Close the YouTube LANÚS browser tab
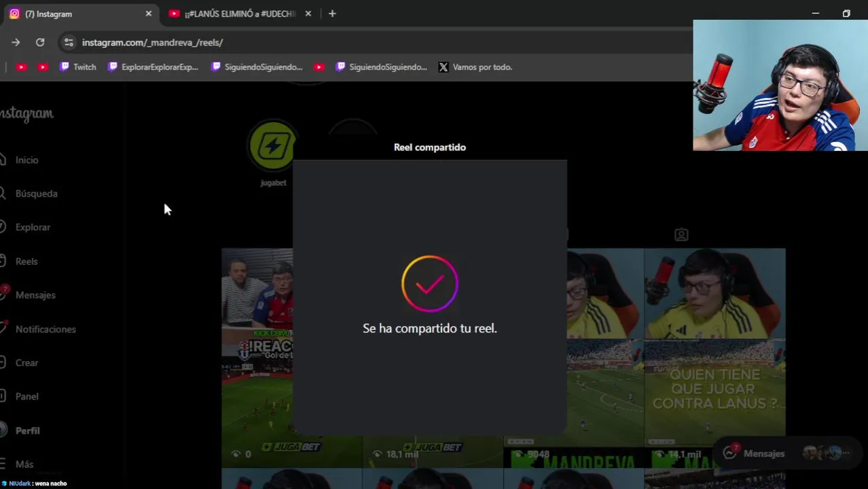 pos(308,14)
